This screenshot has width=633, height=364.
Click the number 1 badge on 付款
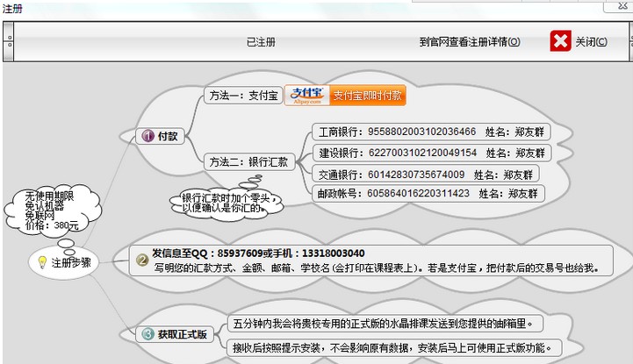coord(146,136)
